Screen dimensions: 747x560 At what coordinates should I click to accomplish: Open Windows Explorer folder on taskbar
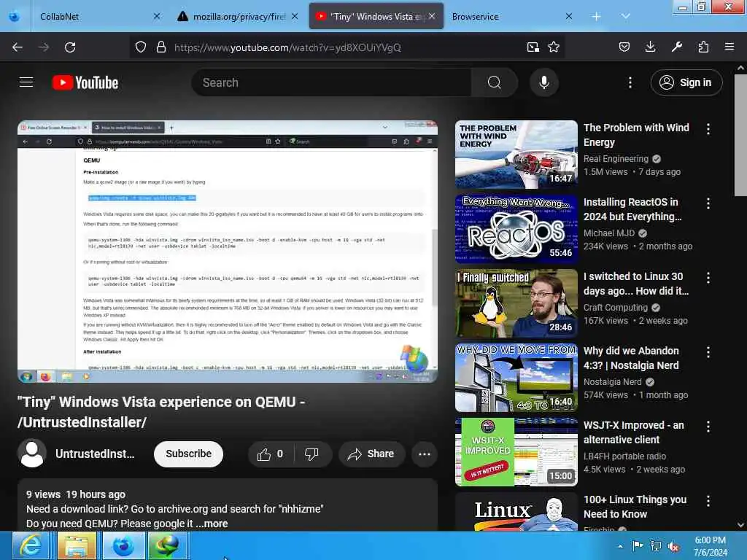point(76,545)
